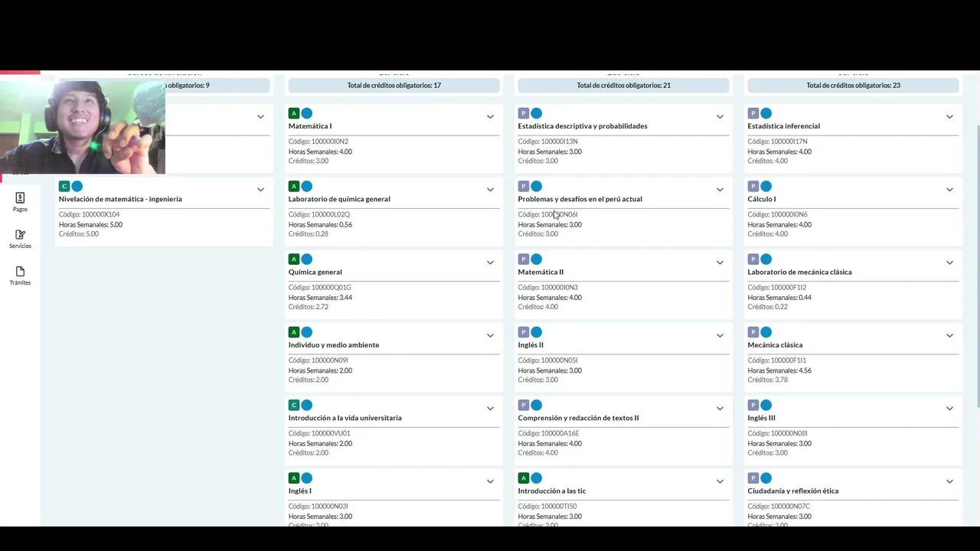Click the blue circle badge on Matemática I
This screenshot has height=551, width=980.
[x=306, y=113]
